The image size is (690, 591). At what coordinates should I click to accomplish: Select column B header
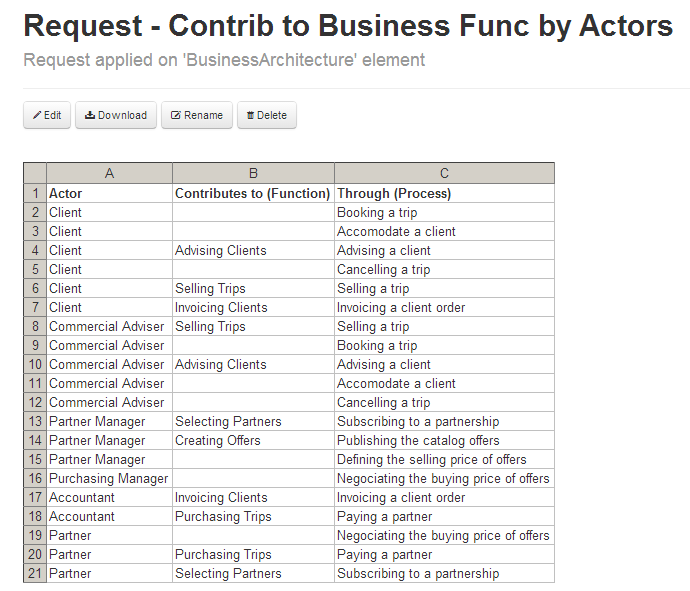click(253, 173)
